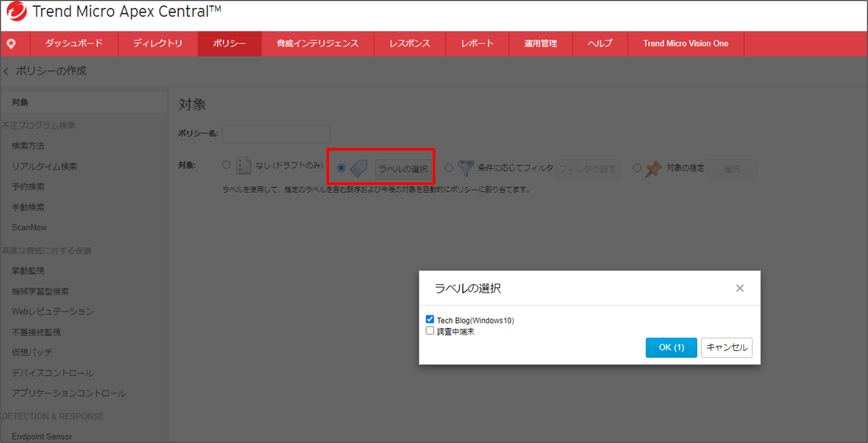Screen dimensions: 868x443
Task: Click DETECTION & RESPONSE section header
Action: (52, 417)
